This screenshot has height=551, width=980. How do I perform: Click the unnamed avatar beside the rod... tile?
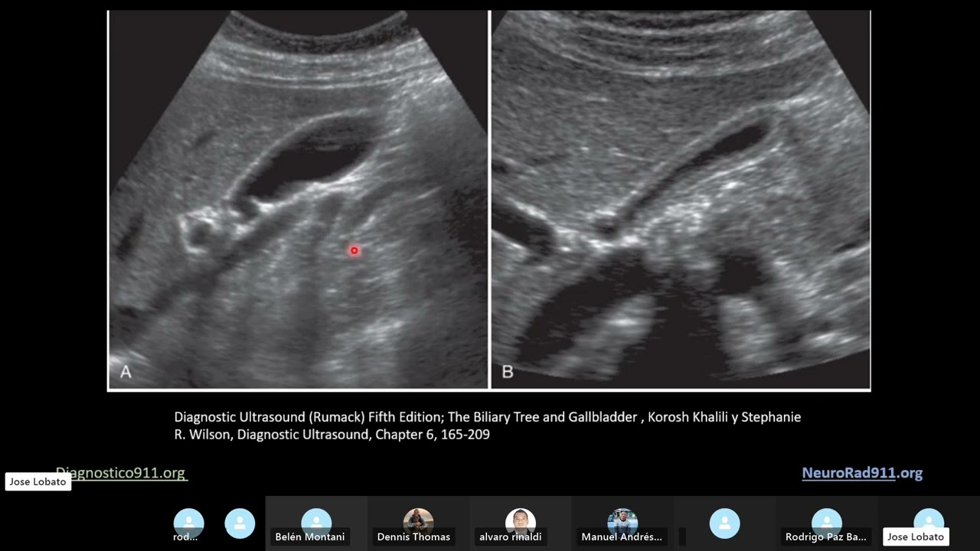240,523
